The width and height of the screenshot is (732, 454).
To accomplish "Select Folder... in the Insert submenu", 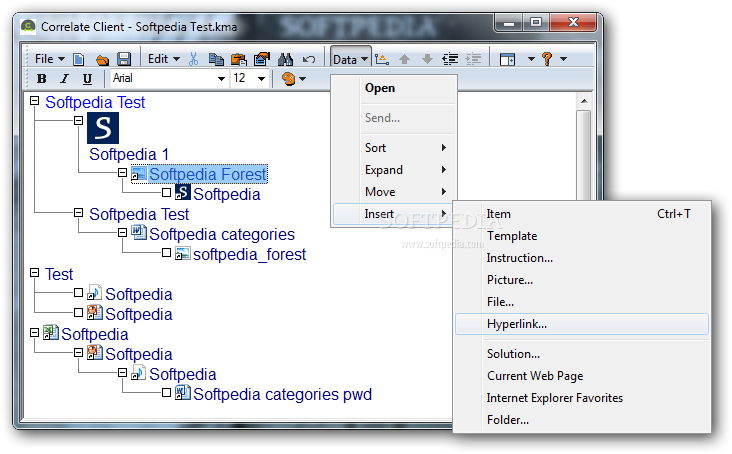I will [x=582, y=420].
